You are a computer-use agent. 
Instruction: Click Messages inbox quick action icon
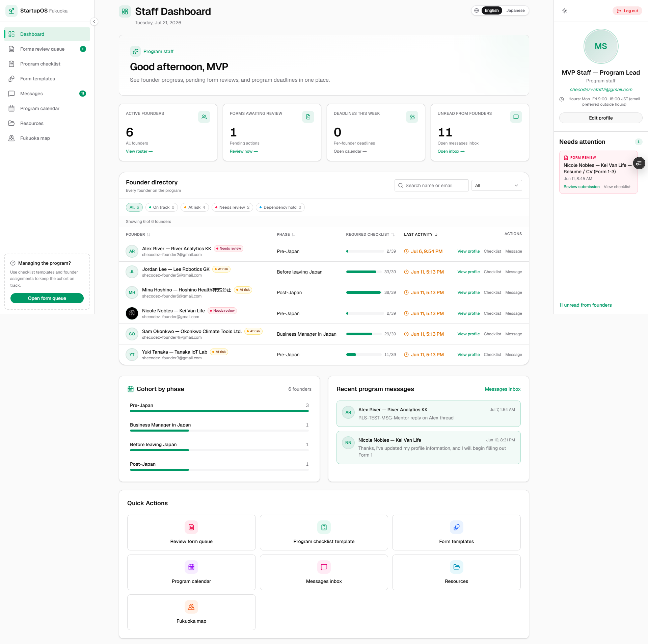pyautogui.click(x=324, y=567)
